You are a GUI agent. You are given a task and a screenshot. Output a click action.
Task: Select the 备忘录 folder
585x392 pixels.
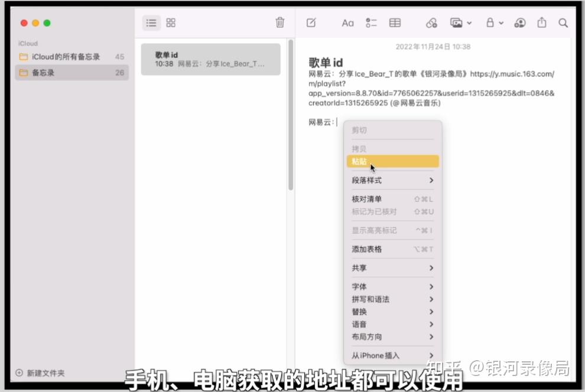[x=71, y=73]
